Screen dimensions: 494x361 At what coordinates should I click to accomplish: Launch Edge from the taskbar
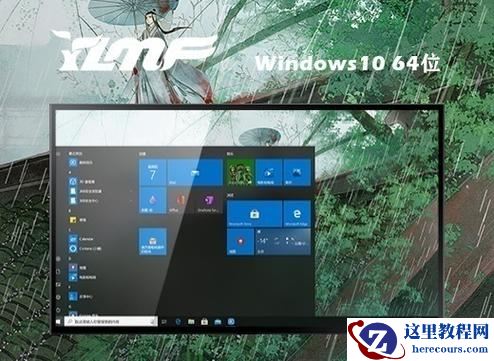click(178, 322)
